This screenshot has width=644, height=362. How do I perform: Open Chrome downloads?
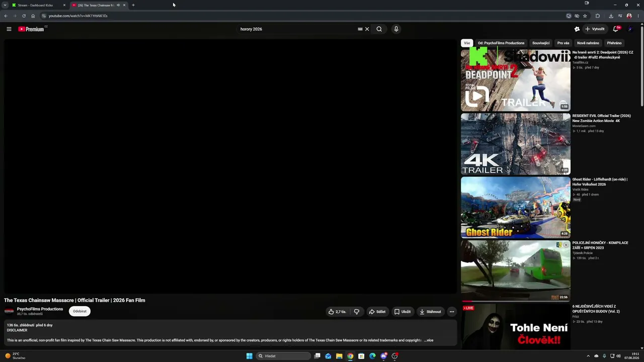pyautogui.click(x=611, y=16)
